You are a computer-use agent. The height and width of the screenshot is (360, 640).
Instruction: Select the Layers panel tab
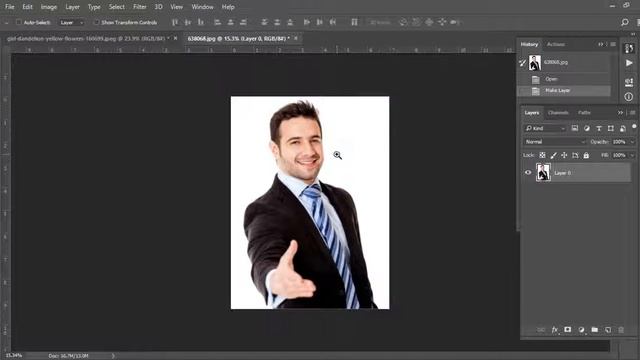532,113
